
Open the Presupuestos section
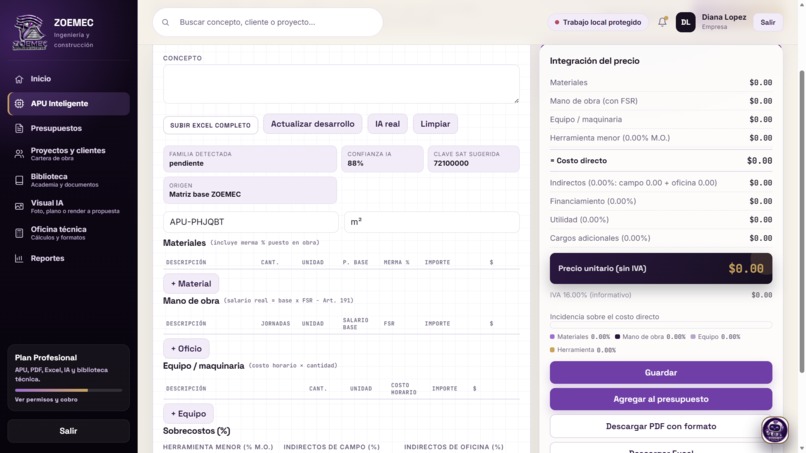68,129
